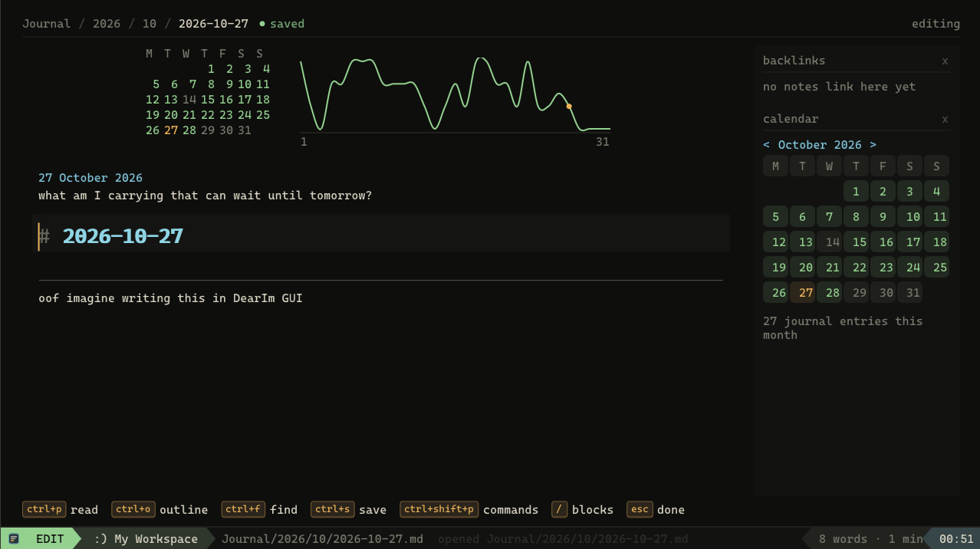Pick day 14 in mini calendar beside chart

[189, 100]
